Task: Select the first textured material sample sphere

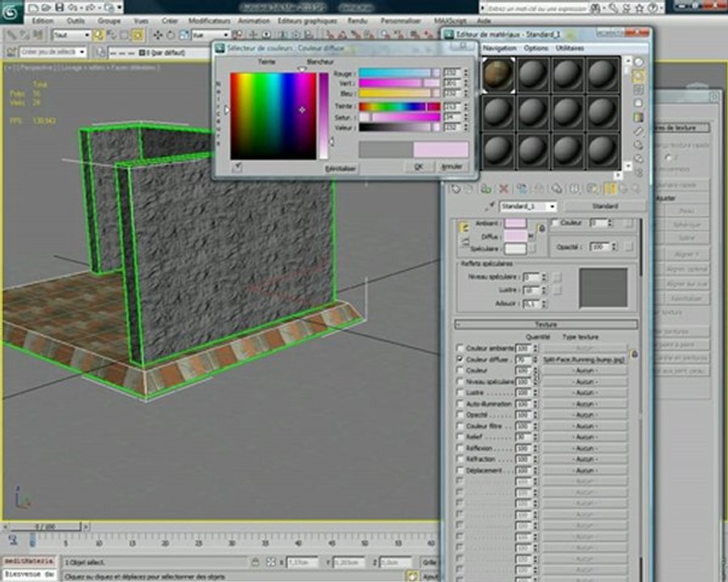Action: coord(498,74)
